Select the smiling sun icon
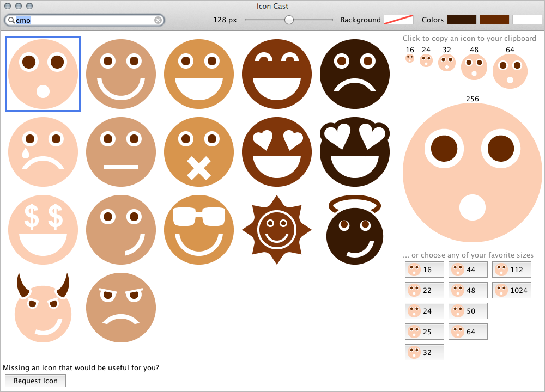 pos(277,230)
